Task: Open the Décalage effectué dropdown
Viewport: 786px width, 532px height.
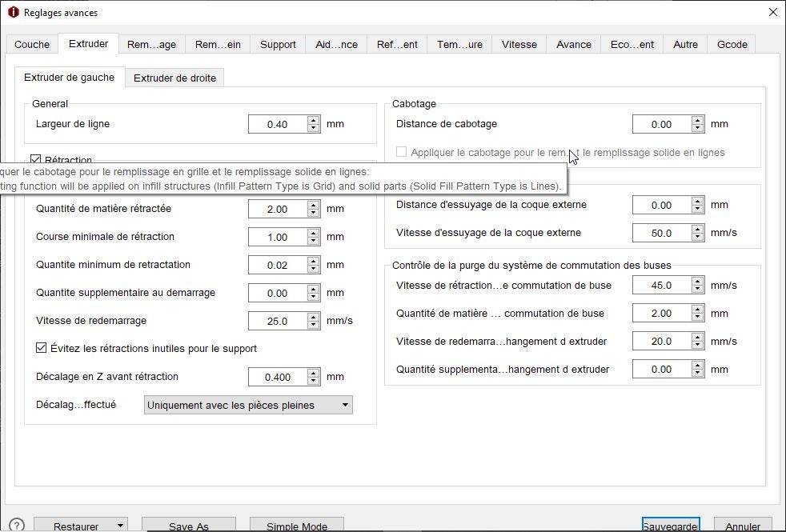Action: click(248, 405)
